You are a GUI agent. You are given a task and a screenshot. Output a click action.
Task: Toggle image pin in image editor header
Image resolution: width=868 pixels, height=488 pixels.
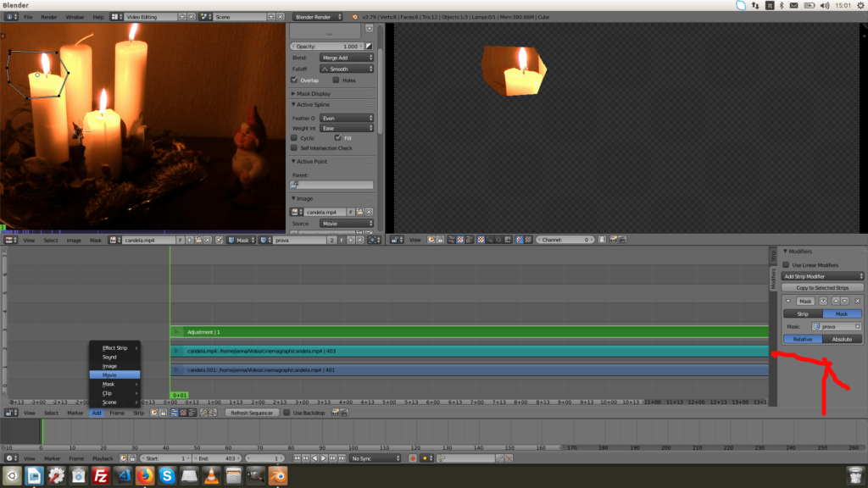point(220,240)
